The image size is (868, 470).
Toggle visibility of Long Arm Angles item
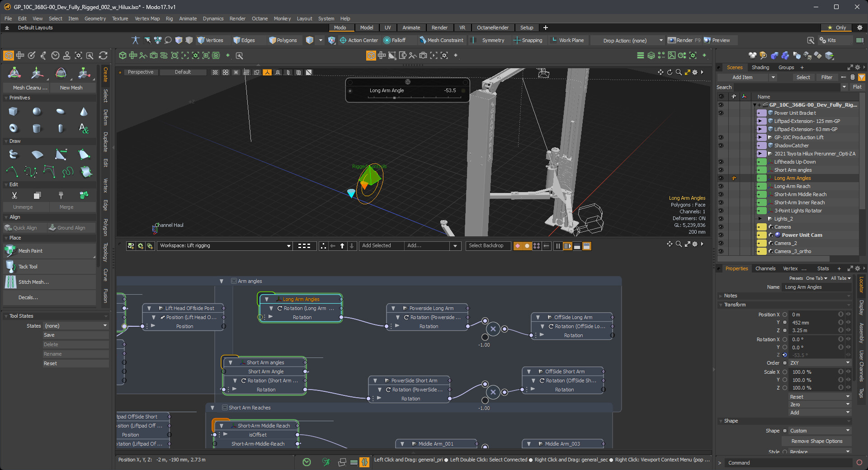721,178
